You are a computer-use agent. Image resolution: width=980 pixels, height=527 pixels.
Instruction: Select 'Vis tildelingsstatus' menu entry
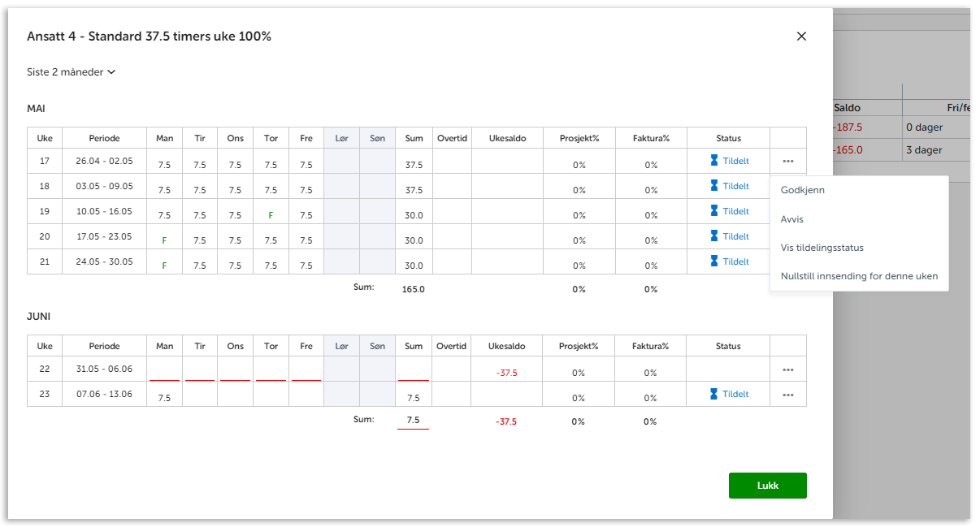click(822, 248)
